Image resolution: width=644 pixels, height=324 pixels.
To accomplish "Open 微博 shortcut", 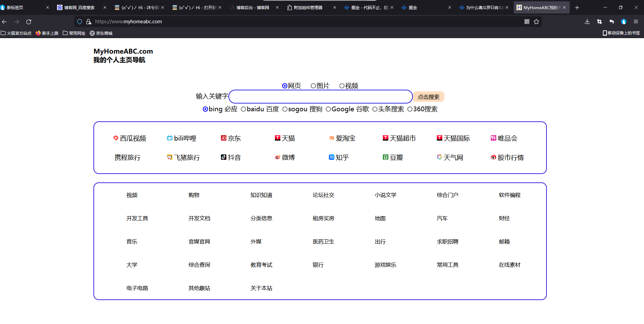I will point(285,157).
